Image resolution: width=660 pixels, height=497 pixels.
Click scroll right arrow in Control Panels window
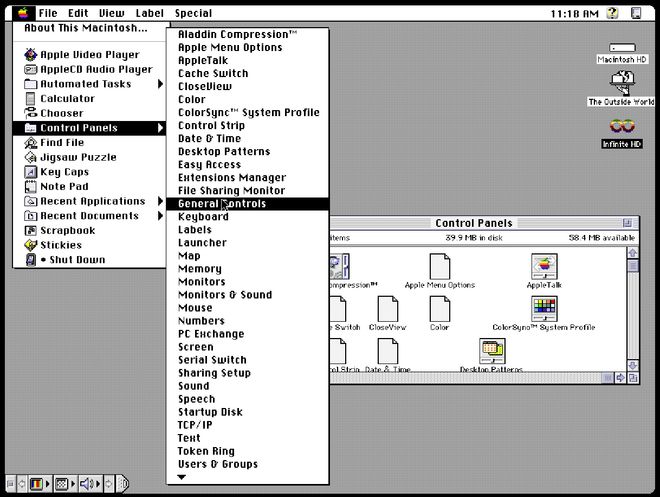click(620, 378)
